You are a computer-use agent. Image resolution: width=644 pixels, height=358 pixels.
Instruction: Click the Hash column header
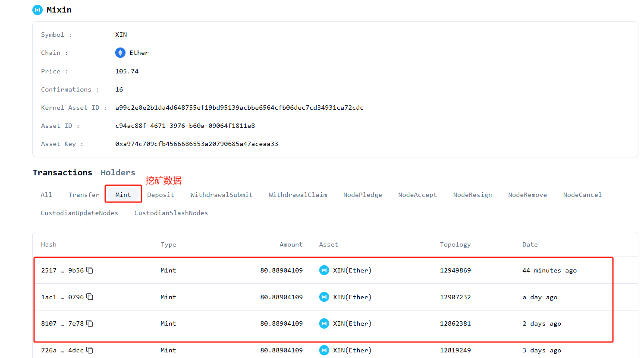[49, 244]
